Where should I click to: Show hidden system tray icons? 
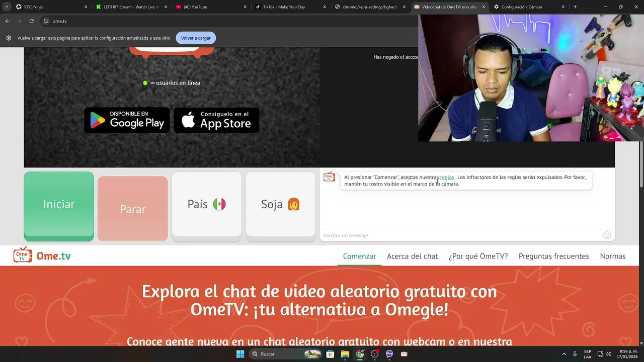coord(563,354)
